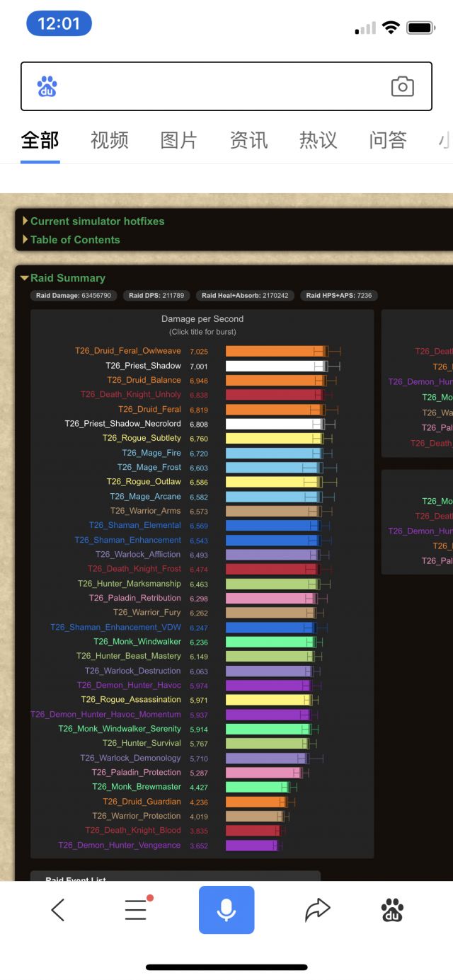The image size is (453, 980).
Task: Open the hamburger menu with red dot
Action: pyautogui.click(x=136, y=910)
